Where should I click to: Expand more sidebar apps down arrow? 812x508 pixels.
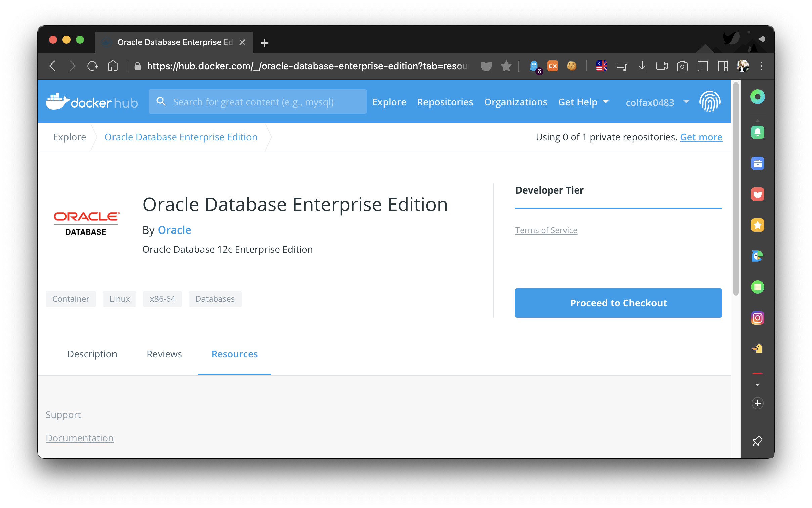(757, 385)
